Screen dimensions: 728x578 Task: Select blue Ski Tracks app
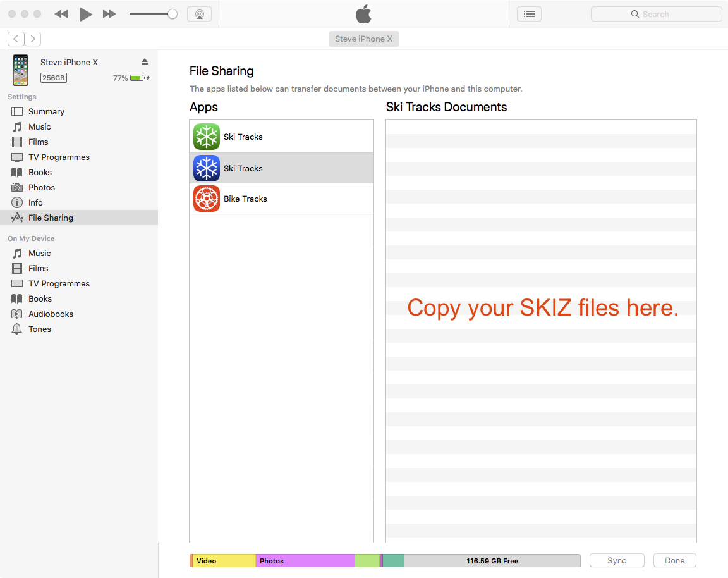(x=281, y=168)
